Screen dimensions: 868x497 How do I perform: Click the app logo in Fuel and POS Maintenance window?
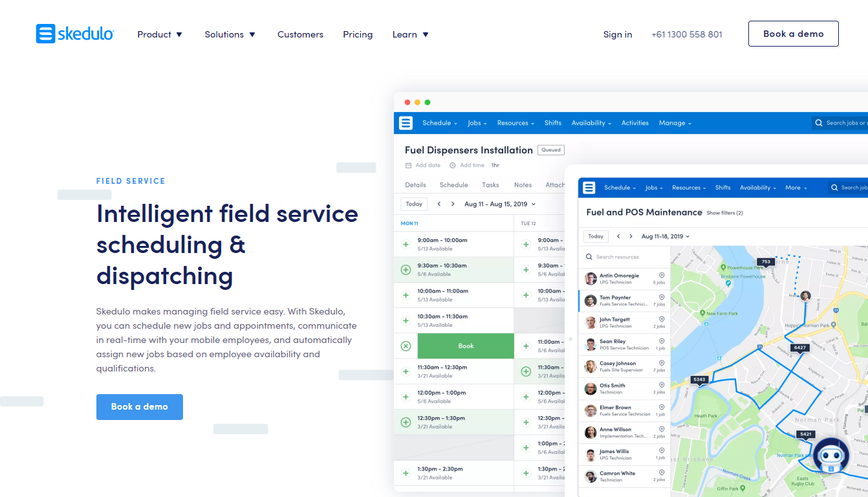589,188
